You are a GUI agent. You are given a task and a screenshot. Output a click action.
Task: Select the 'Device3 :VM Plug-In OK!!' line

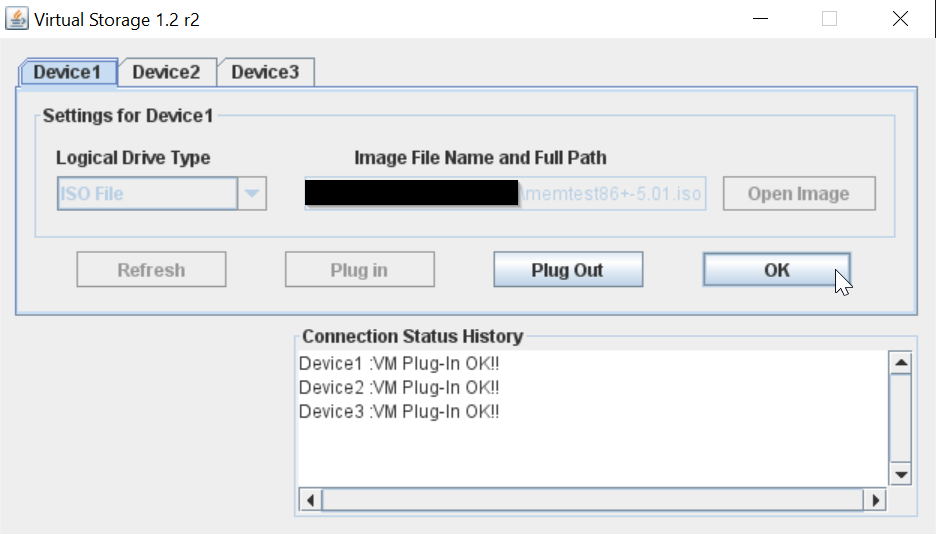coord(399,411)
